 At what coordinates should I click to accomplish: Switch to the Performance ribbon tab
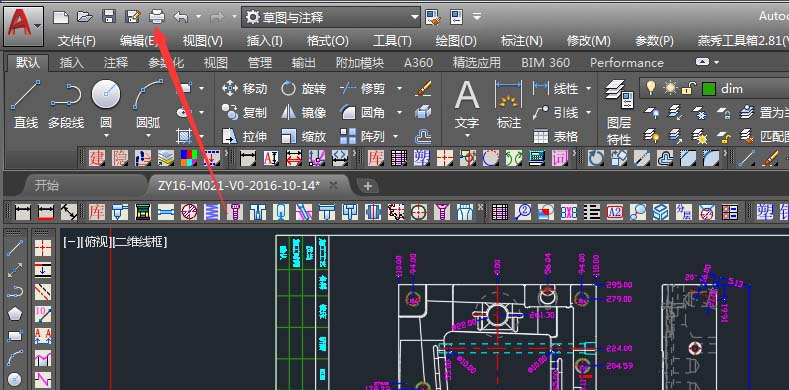(x=626, y=62)
